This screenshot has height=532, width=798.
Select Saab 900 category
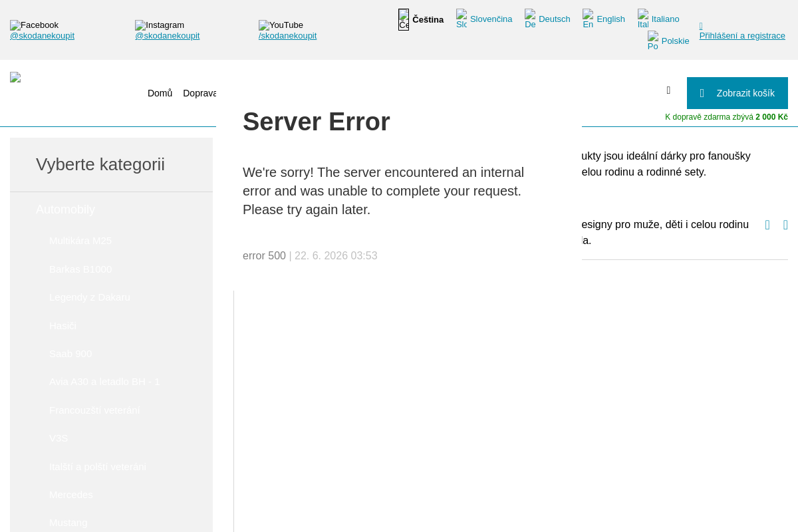[70, 354]
